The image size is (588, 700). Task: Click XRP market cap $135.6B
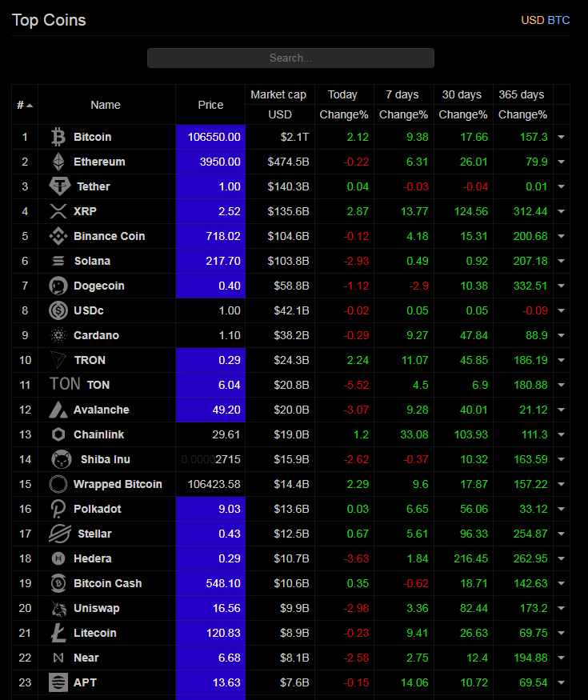point(288,211)
